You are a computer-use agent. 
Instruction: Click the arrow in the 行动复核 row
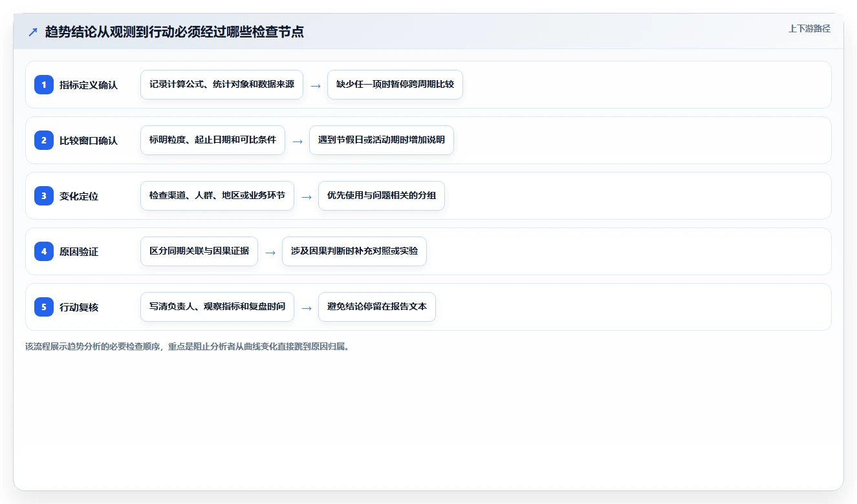(x=307, y=308)
